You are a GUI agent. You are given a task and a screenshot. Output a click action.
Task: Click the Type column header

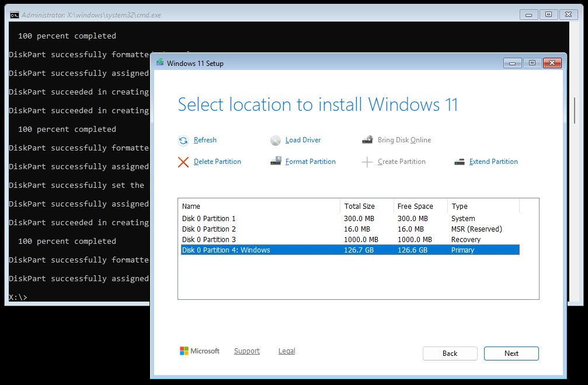(x=483, y=206)
